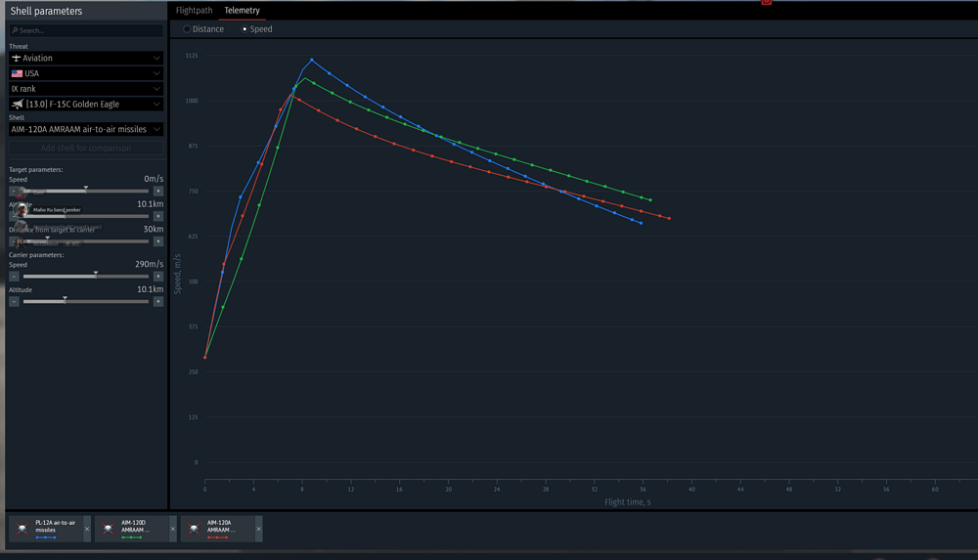Screen dimensions: 978x560
Task: Click the 30km distance value
Action: coord(154,230)
